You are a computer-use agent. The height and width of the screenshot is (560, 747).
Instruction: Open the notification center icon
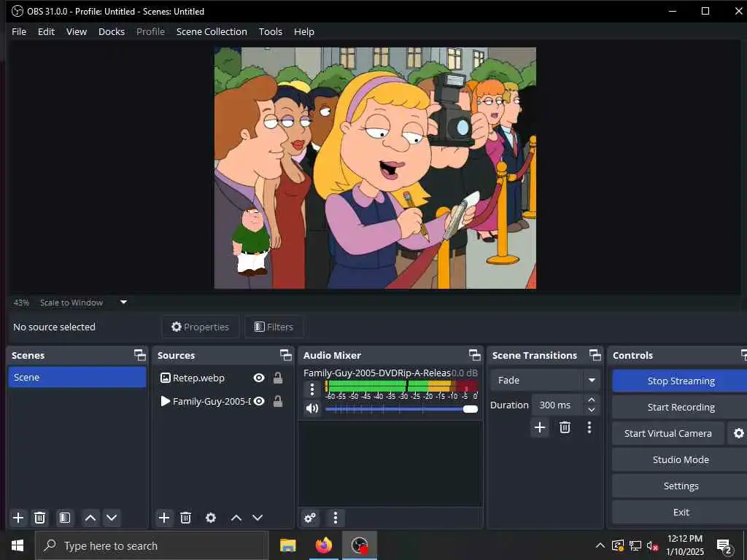coord(724,547)
